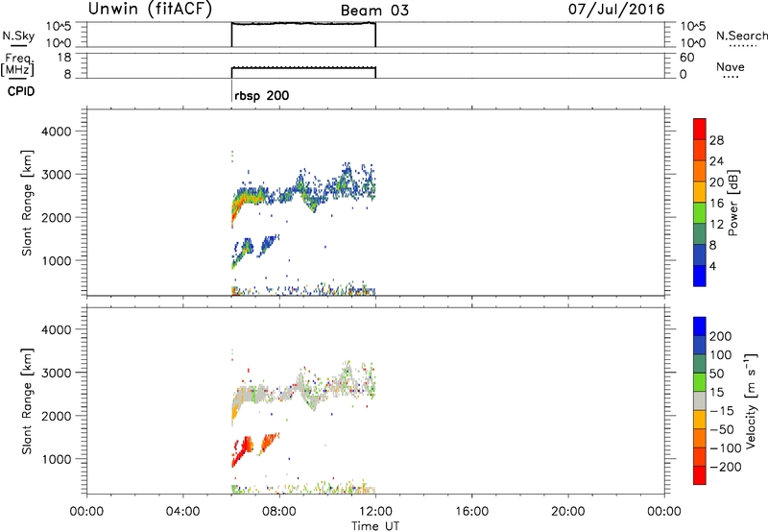768x532 pixels.
Task: Click the 'N.Search' legend label
Action: click(x=742, y=36)
